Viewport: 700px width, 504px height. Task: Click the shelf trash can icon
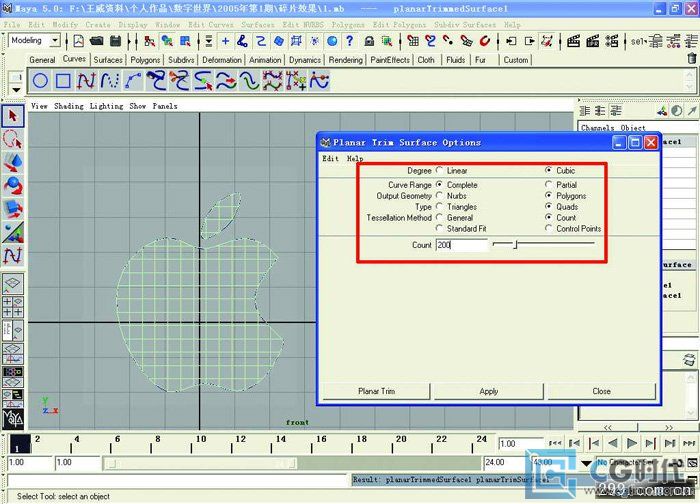coord(692,58)
